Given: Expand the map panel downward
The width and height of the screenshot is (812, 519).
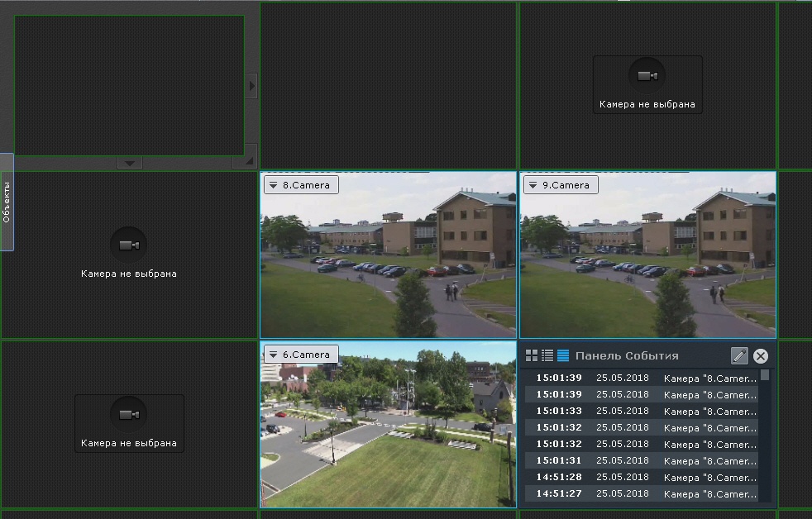Looking at the screenshot, I should point(129,163).
